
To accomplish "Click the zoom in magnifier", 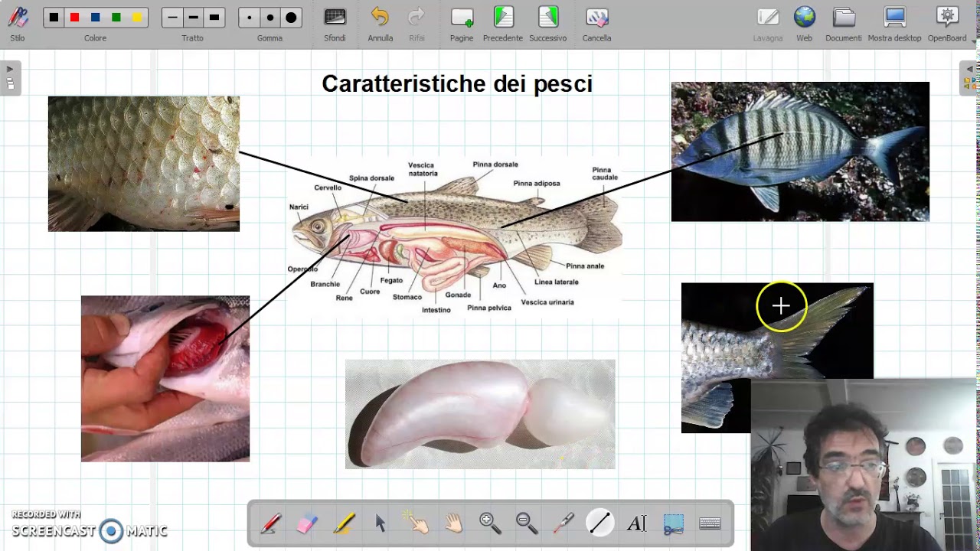I will [x=490, y=523].
